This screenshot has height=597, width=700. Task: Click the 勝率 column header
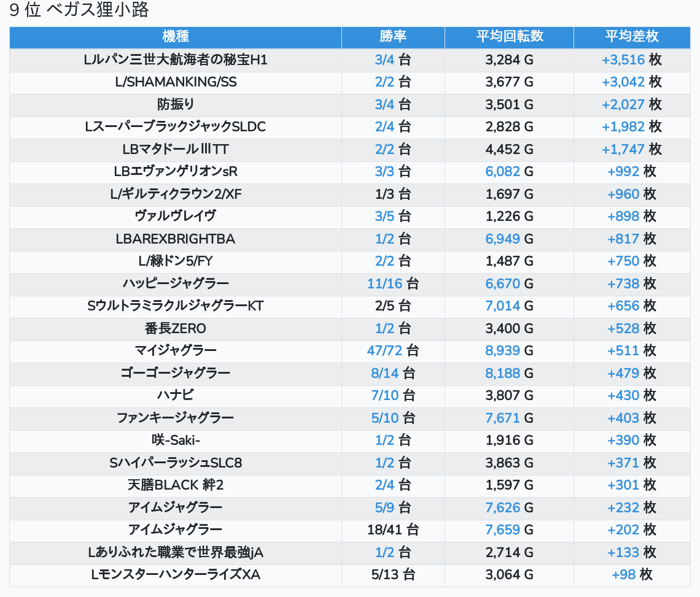click(393, 37)
